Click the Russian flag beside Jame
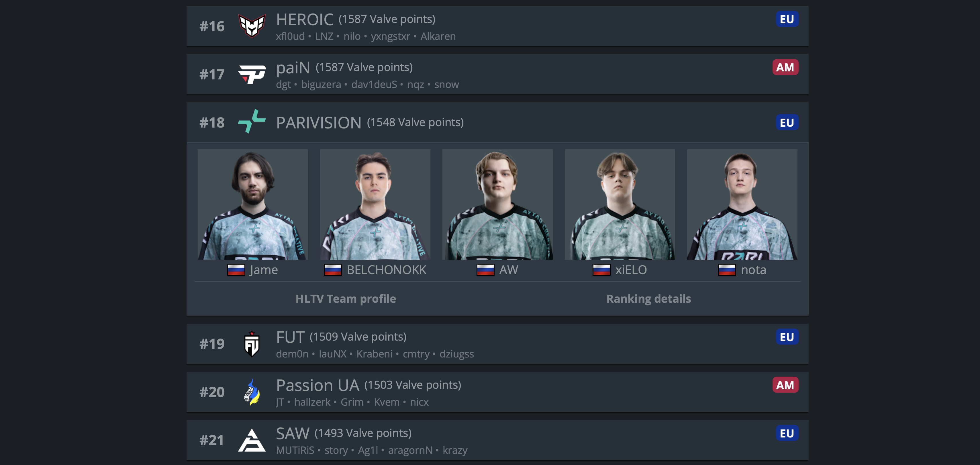This screenshot has width=980, height=465. 236,270
